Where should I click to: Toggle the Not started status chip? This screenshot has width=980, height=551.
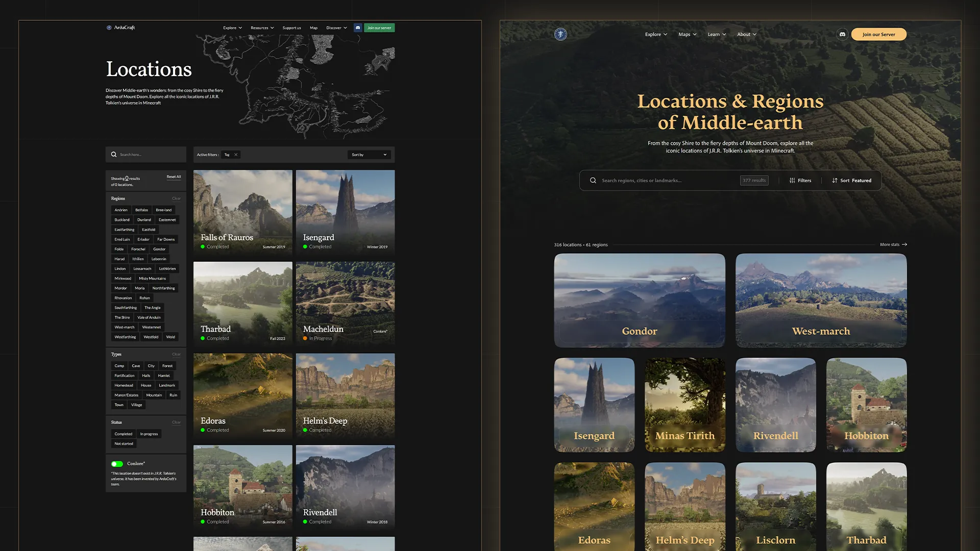[x=124, y=443]
